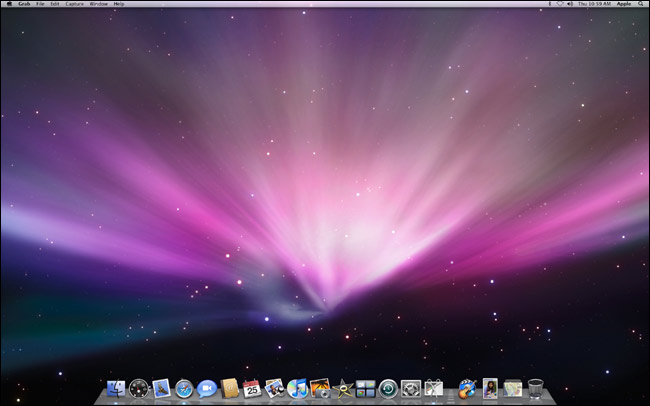Open the File menu

(x=40, y=4)
